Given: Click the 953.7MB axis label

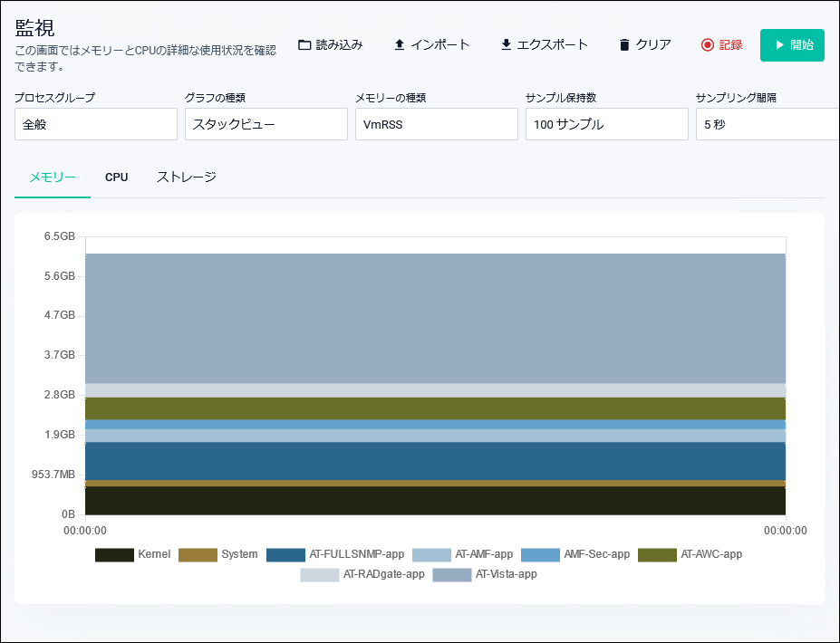Looking at the screenshot, I should (53, 475).
